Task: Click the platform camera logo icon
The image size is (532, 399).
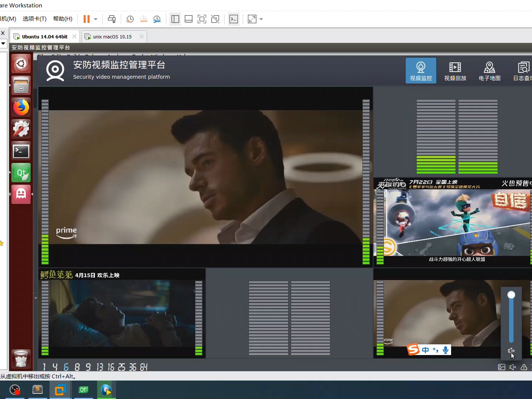Action: coord(55,71)
